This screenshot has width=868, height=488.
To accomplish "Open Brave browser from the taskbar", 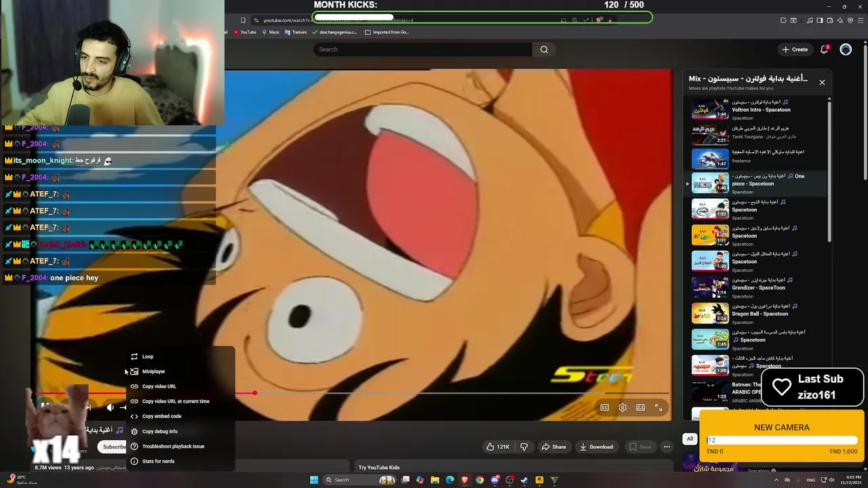I will click(x=465, y=480).
